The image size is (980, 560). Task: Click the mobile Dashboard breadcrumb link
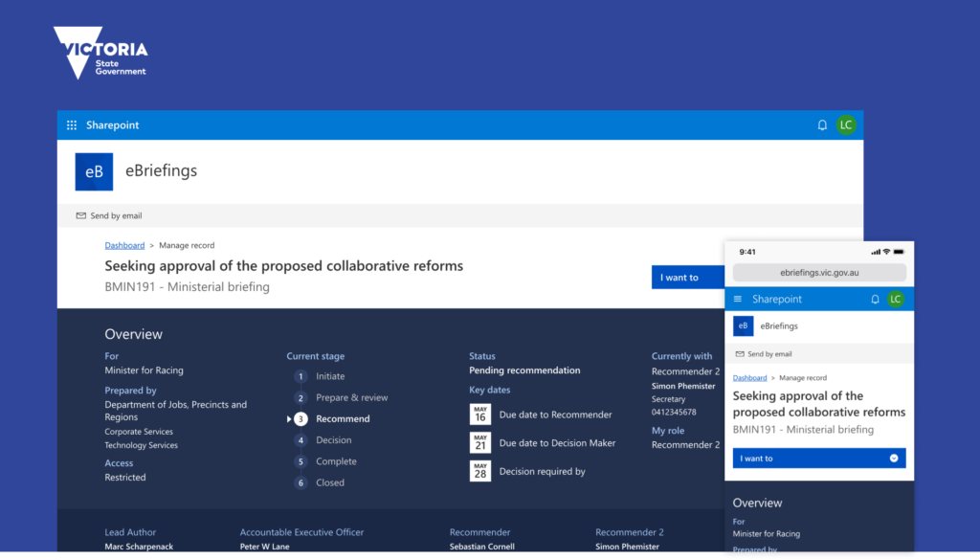pos(750,378)
